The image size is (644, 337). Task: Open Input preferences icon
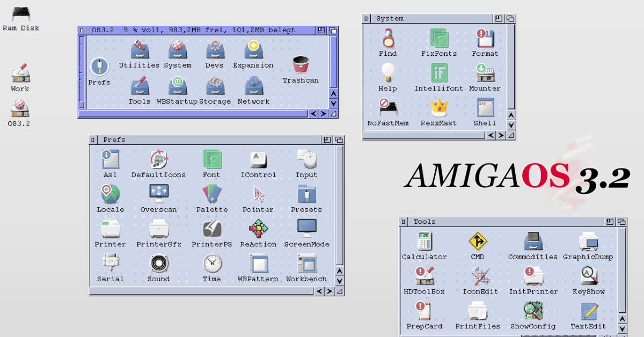coord(307,159)
